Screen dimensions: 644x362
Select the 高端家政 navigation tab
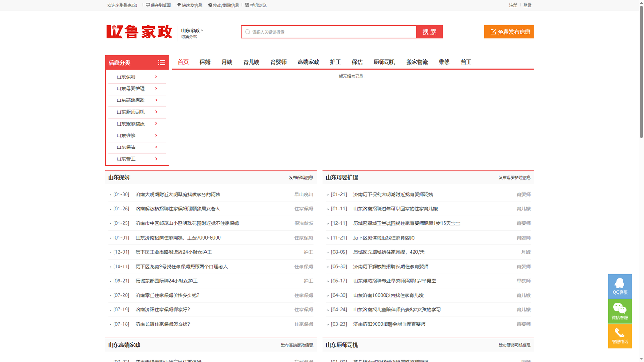[x=308, y=62]
